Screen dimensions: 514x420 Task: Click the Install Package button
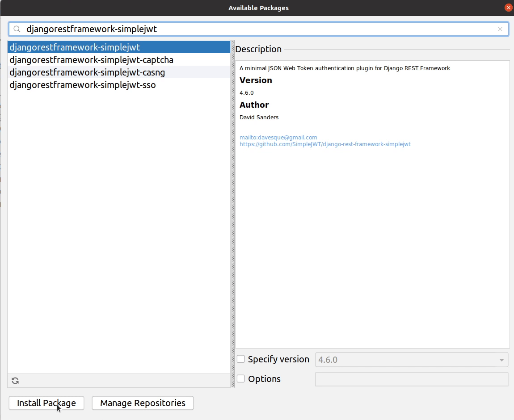pyautogui.click(x=46, y=403)
